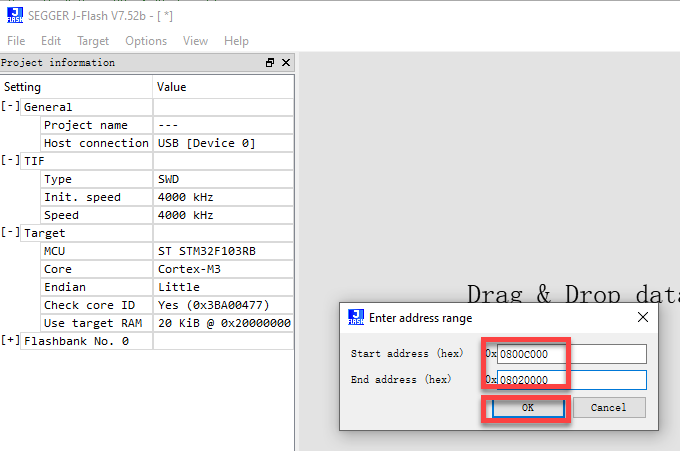This screenshot has width=680, height=451.
Task: Expand the Flashbank No. 0 section
Action: (10, 340)
